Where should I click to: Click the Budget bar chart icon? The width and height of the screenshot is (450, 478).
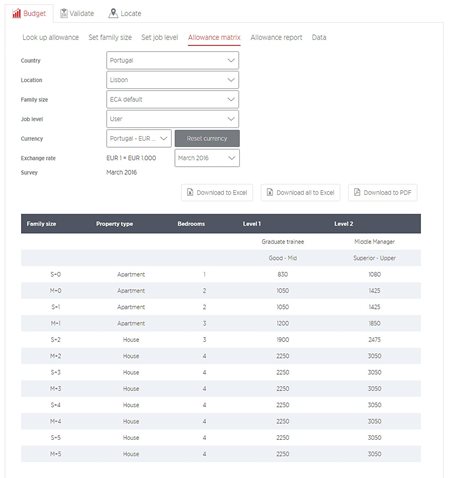(x=16, y=13)
